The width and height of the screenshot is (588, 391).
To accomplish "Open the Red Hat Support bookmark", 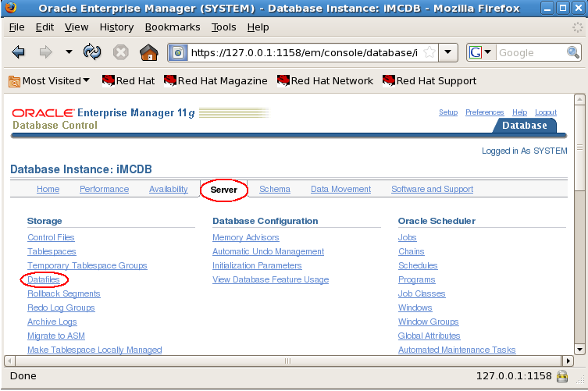I will (x=429, y=80).
